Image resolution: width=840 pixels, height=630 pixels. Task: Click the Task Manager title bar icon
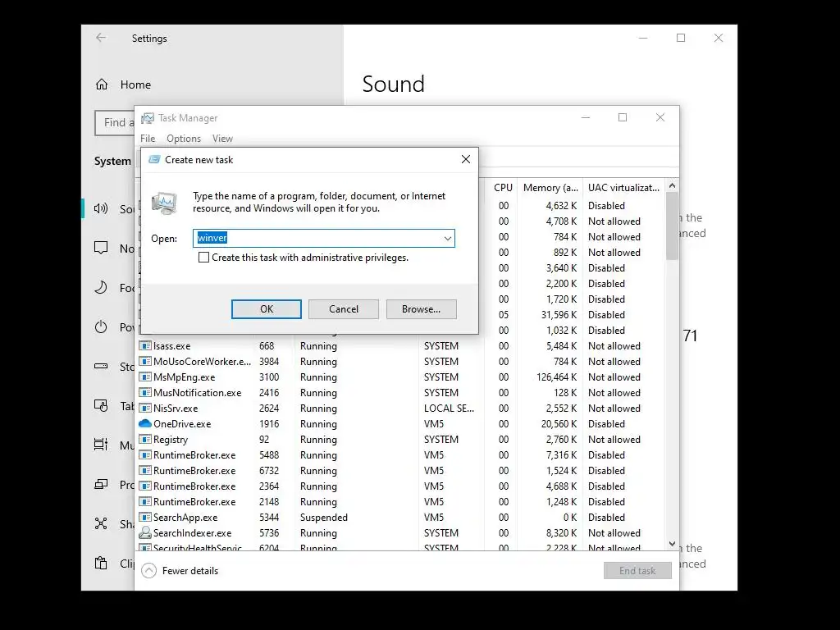pos(148,118)
